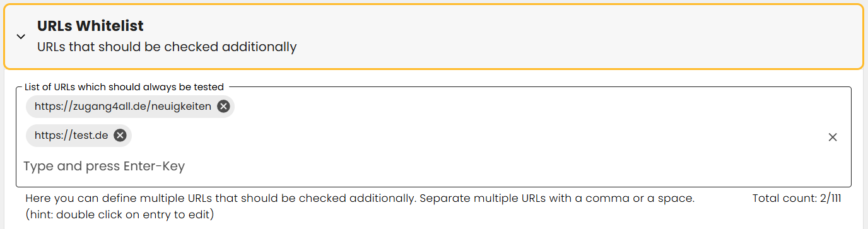Toggle the panel via empty header area
The width and height of the screenshot is (868, 229).
[x=568, y=37]
